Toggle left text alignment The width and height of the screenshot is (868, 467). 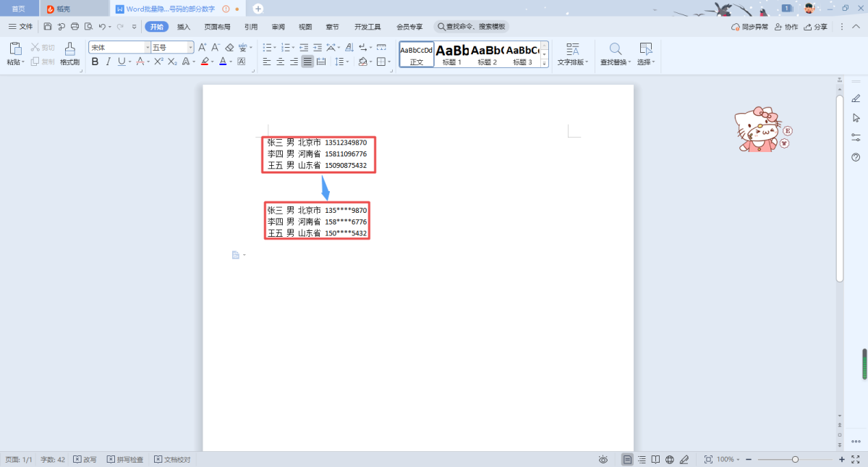click(267, 62)
